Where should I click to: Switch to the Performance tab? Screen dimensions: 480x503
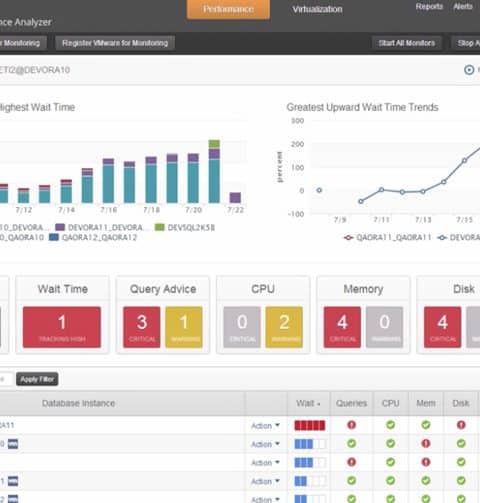click(228, 9)
